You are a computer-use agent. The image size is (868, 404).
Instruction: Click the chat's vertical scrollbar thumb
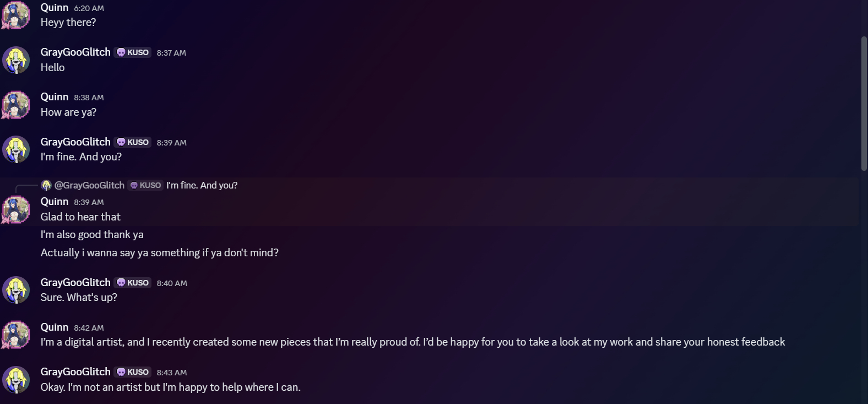pyautogui.click(x=864, y=104)
